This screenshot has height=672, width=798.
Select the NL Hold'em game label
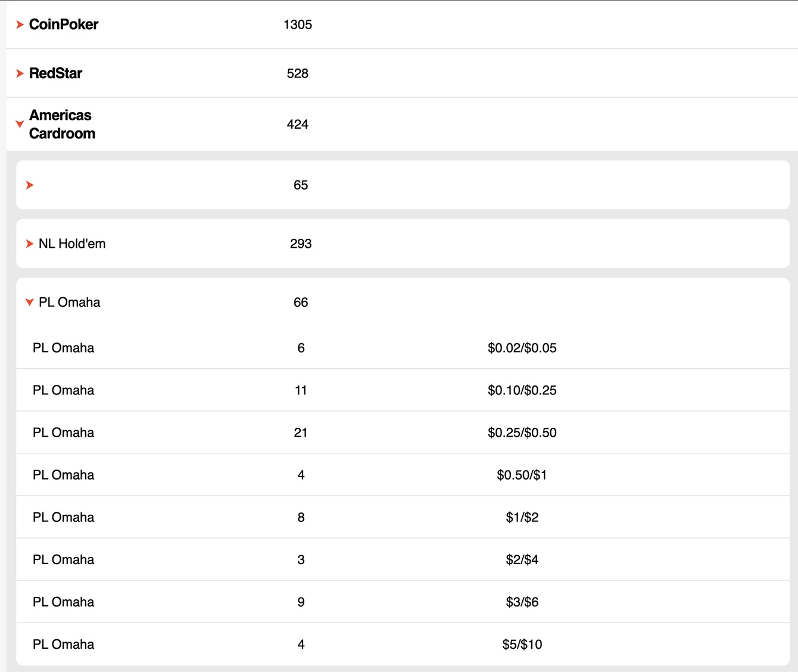(72, 244)
